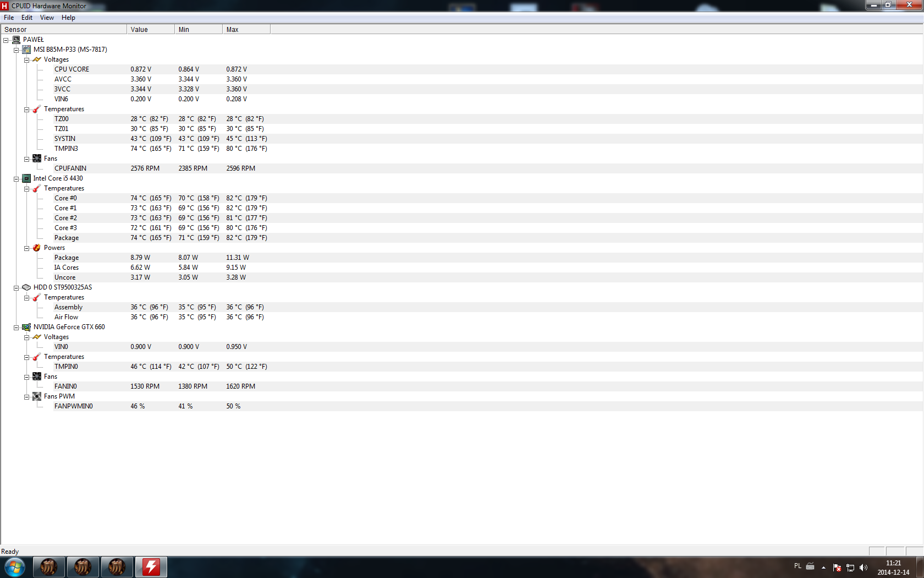
Task: Collapse the Powers group
Action: (x=26, y=248)
